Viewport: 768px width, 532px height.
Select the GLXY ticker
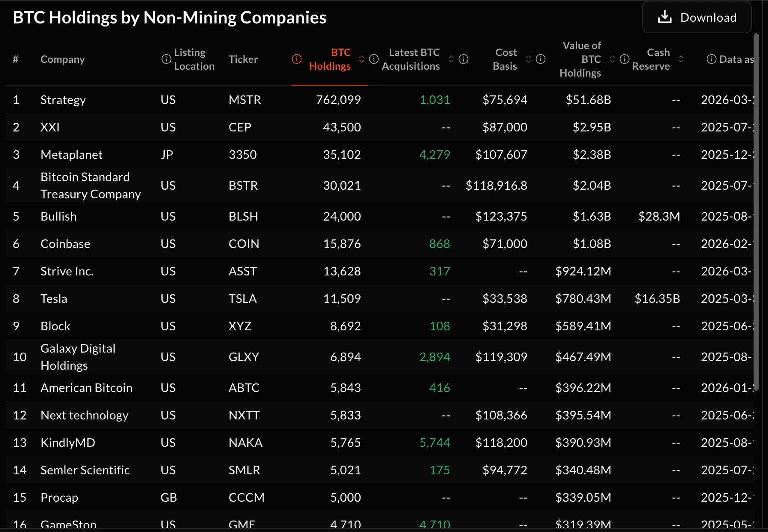(244, 357)
